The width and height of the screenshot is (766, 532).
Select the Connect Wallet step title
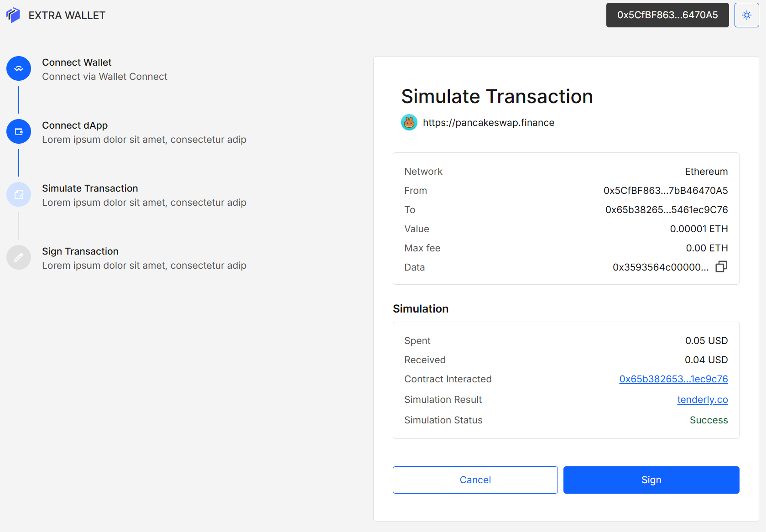(x=77, y=63)
